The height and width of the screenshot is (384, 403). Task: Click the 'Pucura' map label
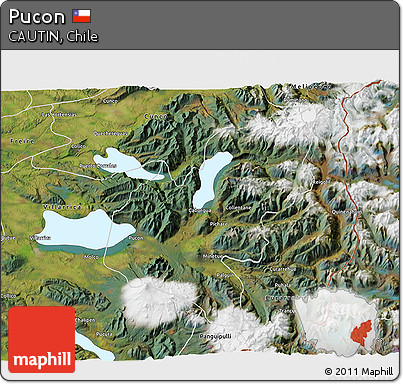[104, 334]
